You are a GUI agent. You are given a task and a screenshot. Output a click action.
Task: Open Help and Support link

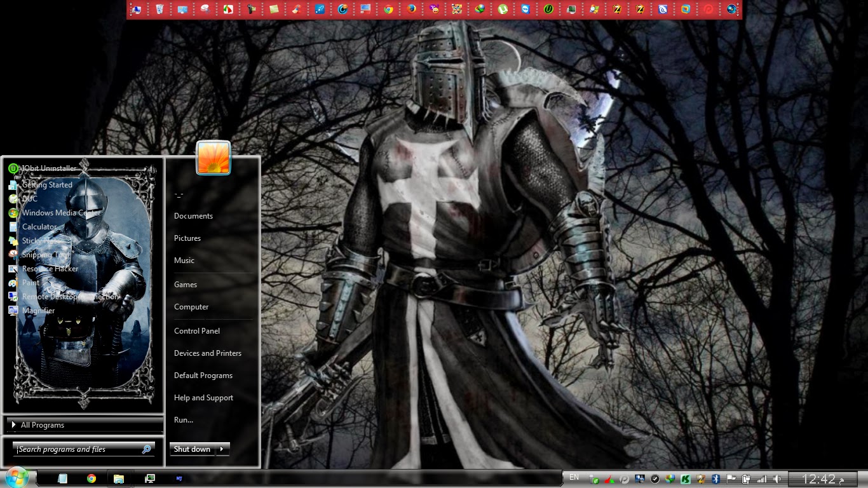[203, 398]
